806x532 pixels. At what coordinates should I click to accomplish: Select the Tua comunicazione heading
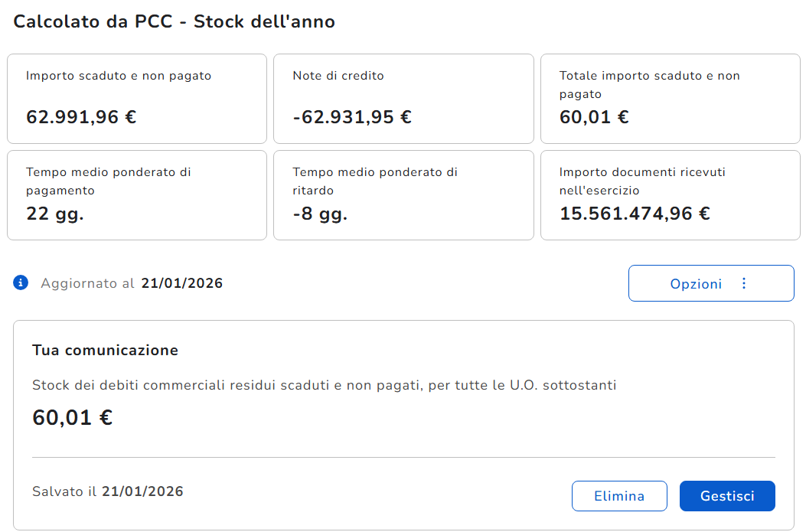click(x=105, y=351)
